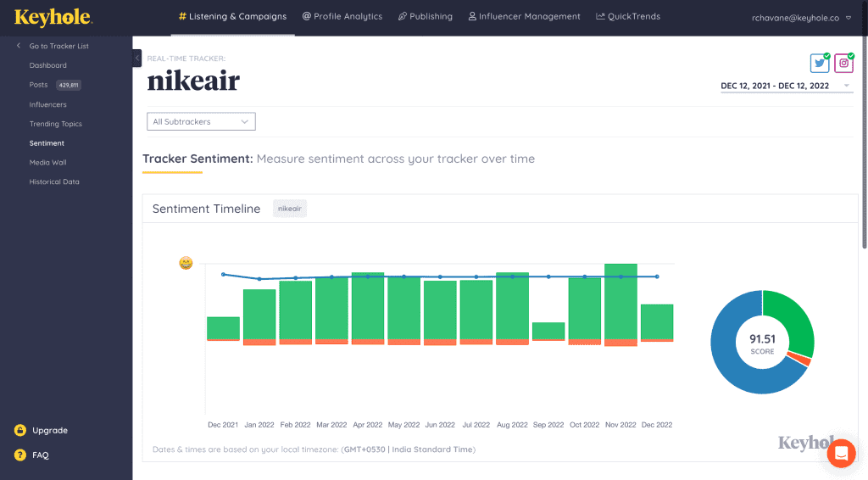The height and width of the screenshot is (480, 868).
Task: Click the Jan 2022 green bar
Action: tap(259, 314)
